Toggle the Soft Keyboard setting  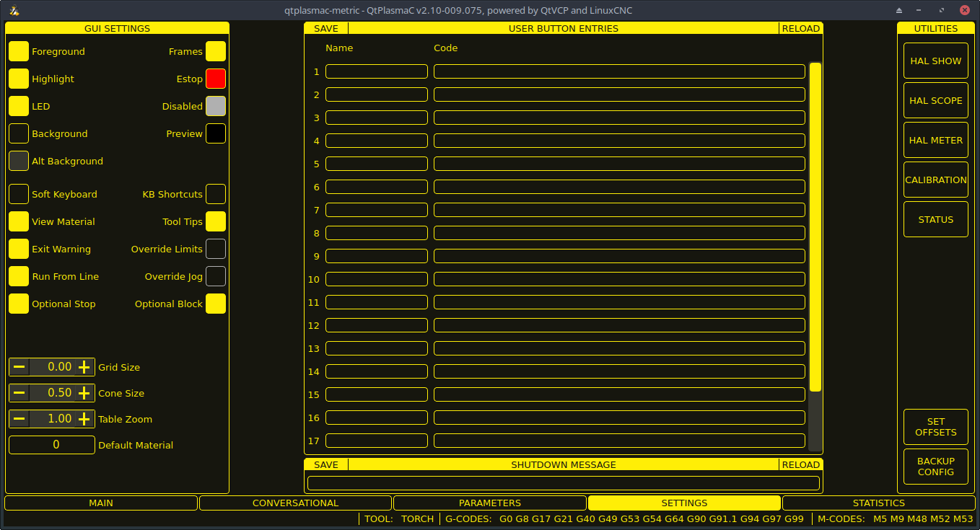click(18, 194)
